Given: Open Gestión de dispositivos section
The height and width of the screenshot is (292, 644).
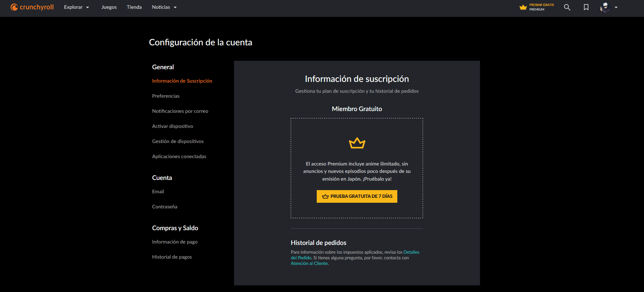Looking at the screenshot, I should 178,141.
